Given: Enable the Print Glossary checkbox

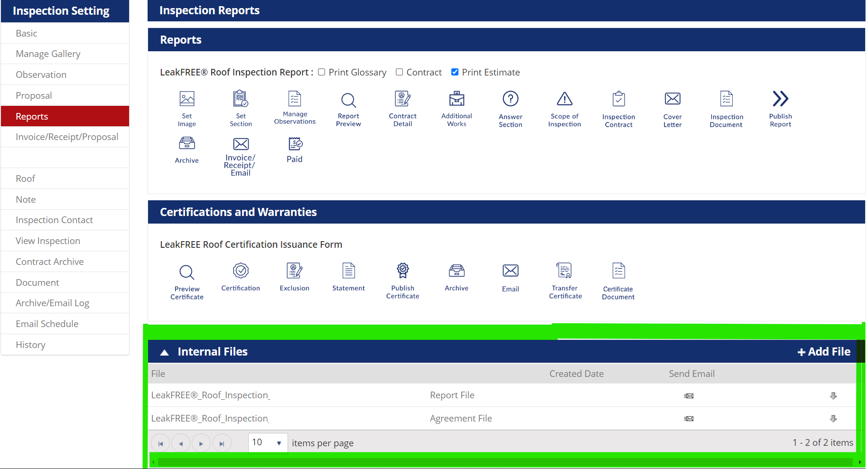Looking at the screenshot, I should point(322,72).
